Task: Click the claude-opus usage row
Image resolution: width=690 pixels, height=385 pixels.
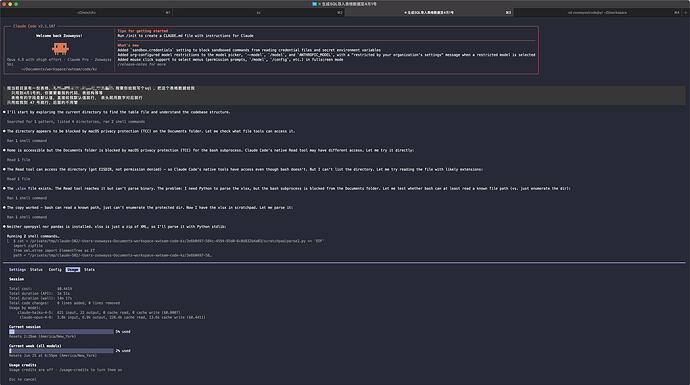Action: click(x=111, y=317)
